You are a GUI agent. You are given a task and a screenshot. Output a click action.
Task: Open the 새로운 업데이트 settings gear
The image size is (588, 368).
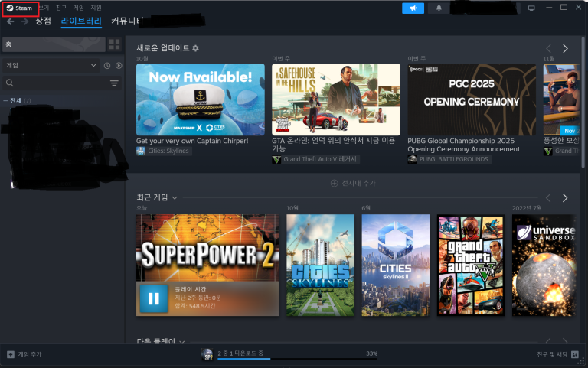195,48
